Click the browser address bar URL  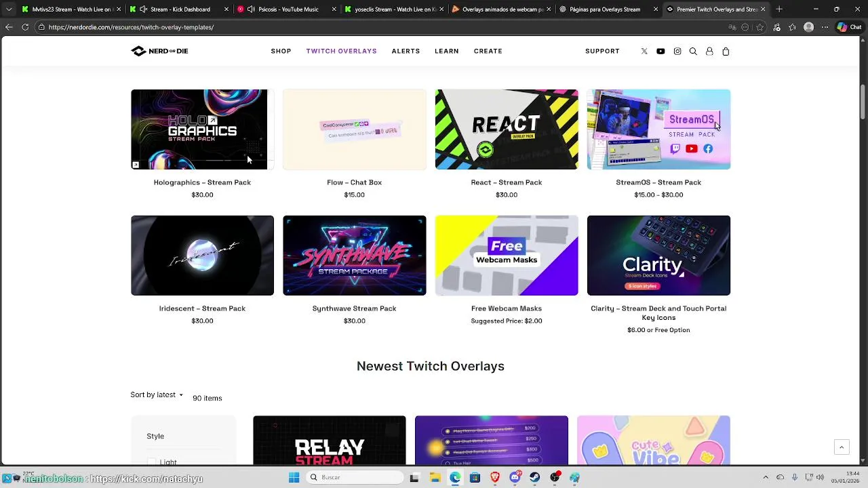pos(131,27)
